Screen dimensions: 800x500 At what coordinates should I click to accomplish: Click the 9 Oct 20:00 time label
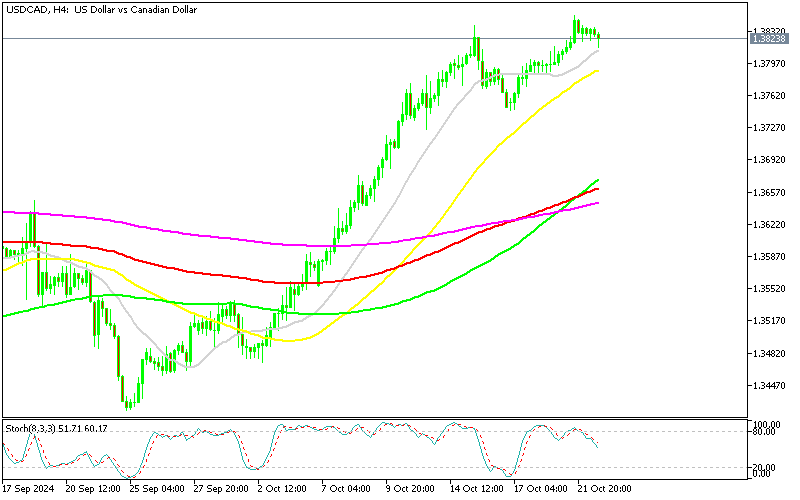coord(410,489)
